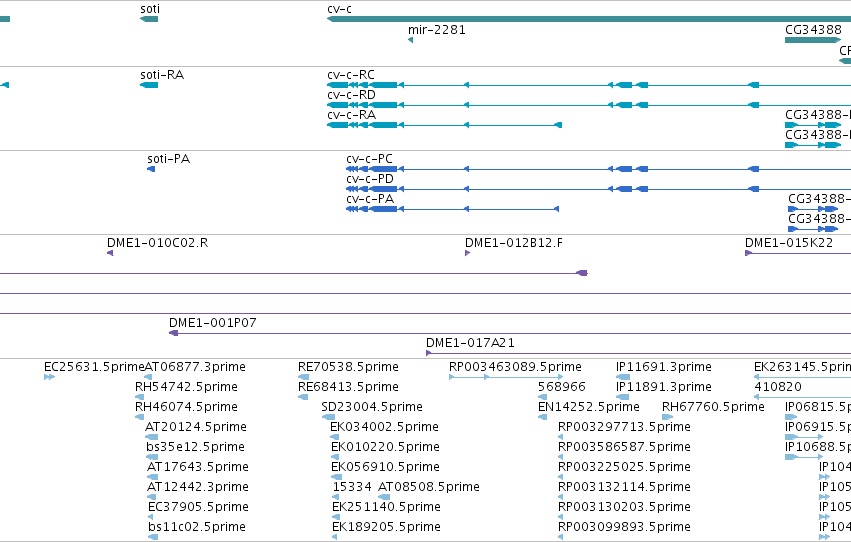The height and width of the screenshot is (542, 851).
Task: Select the DME1-015K22 clone label
Action: pos(789,243)
